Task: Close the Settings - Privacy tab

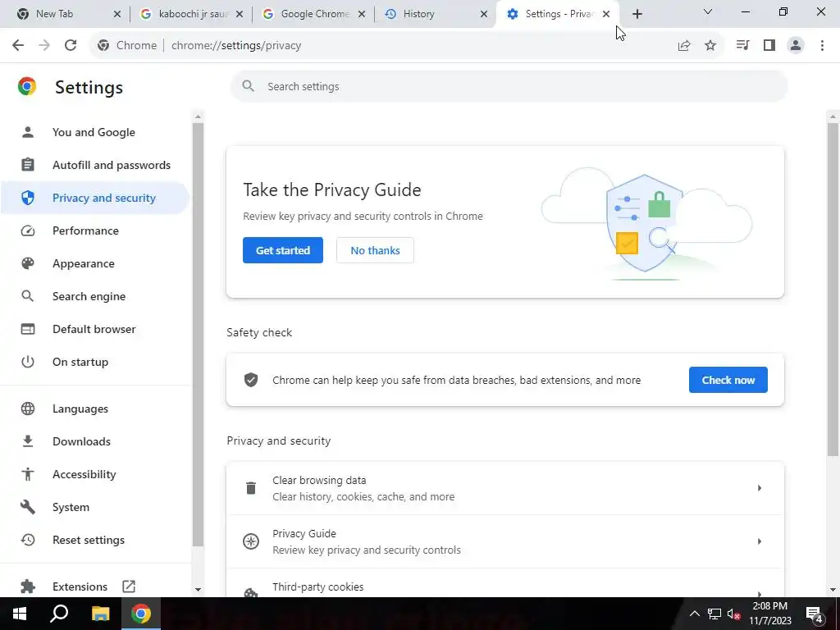Action: coord(606,15)
